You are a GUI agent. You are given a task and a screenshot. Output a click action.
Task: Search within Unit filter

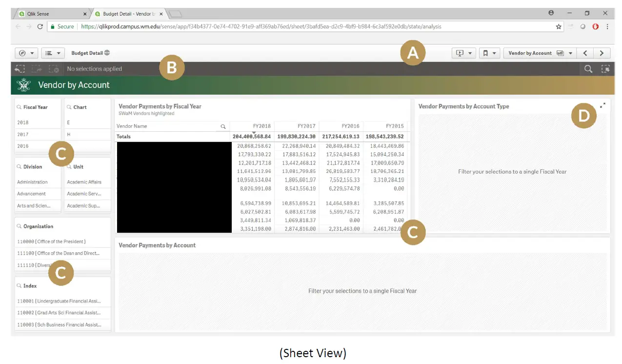point(69,167)
